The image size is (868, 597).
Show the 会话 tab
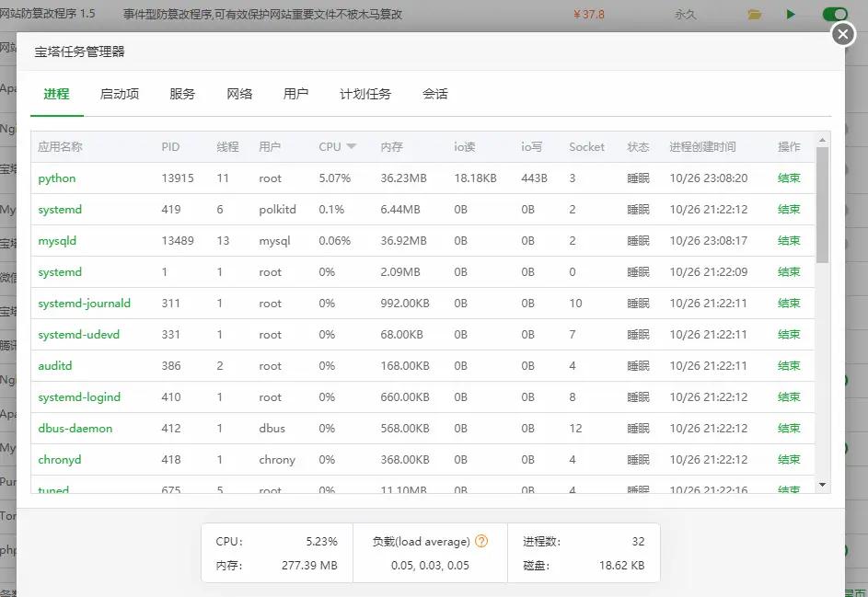(x=435, y=94)
